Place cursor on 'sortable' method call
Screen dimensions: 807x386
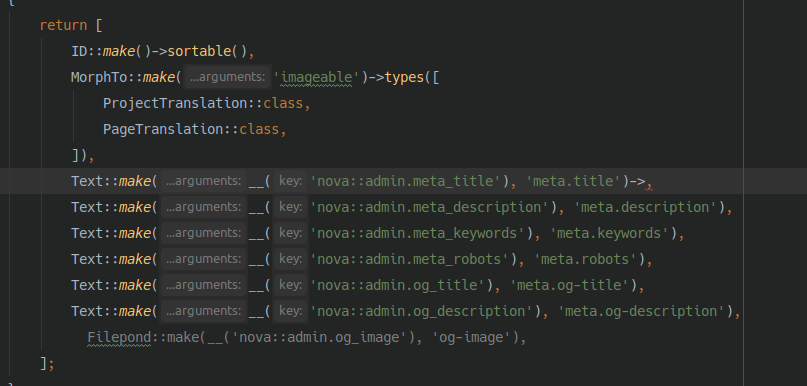pyautogui.click(x=200, y=51)
